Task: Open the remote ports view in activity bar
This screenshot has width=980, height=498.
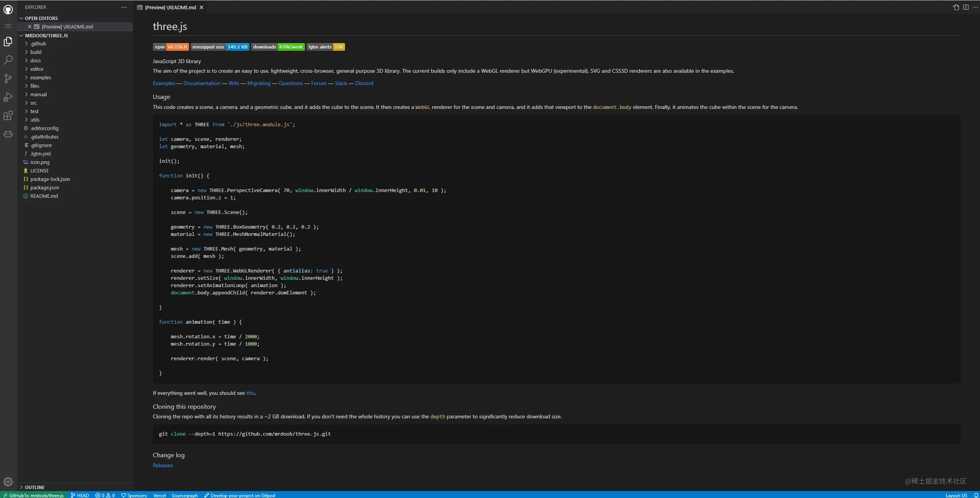Action: pyautogui.click(x=8, y=134)
